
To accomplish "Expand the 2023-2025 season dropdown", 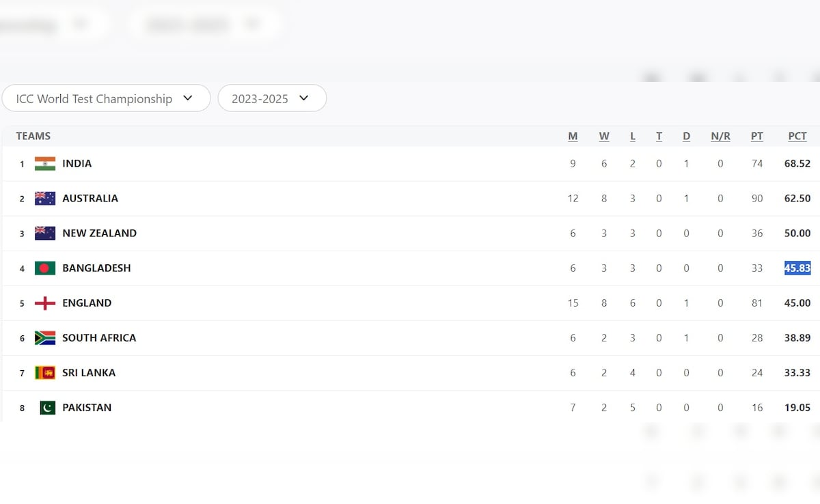I will tap(272, 98).
